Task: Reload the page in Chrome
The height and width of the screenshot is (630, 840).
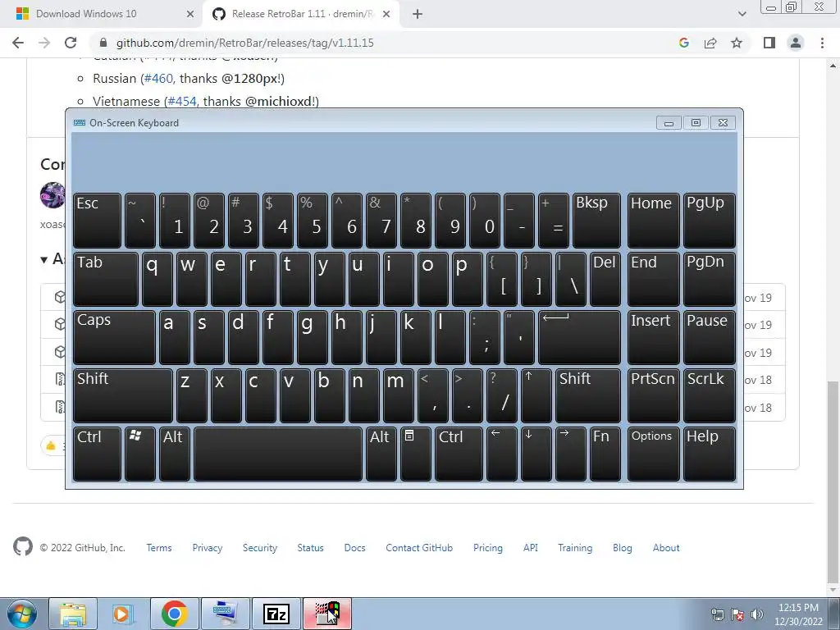Action: [x=71, y=43]
